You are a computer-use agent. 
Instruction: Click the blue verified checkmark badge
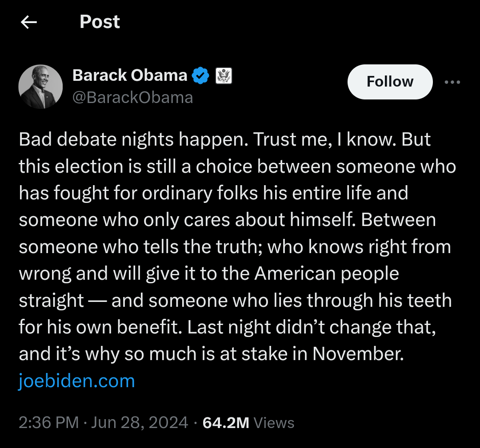pyautogui.click(x=200, y=76)
